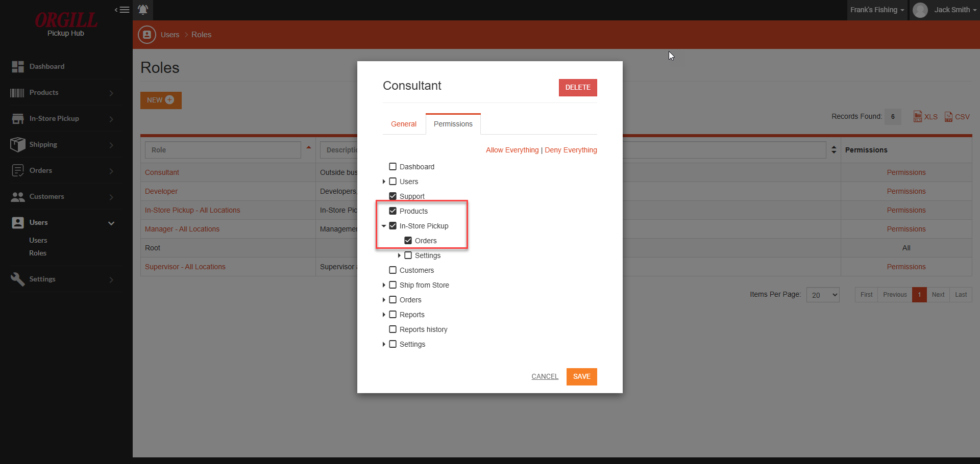
Task: Click the Role filter input field
Action: click(x=223, y=150)
